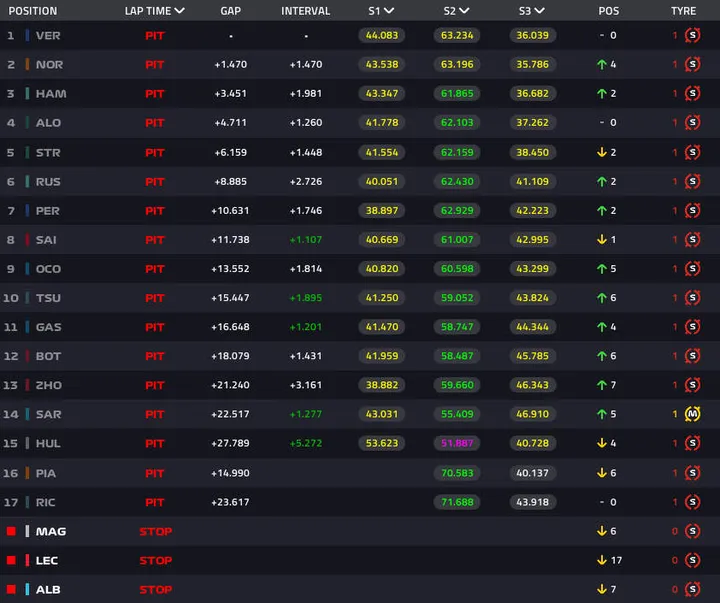Click S3 time 35.786
This screenshot has height=603, width=720.
click(x=533, y=64)
